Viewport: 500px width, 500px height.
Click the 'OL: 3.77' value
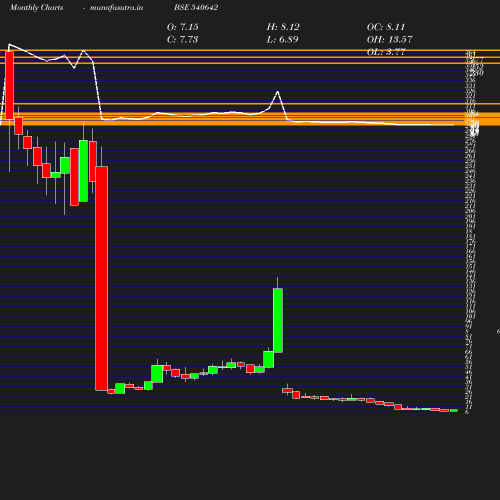[386, 52]
